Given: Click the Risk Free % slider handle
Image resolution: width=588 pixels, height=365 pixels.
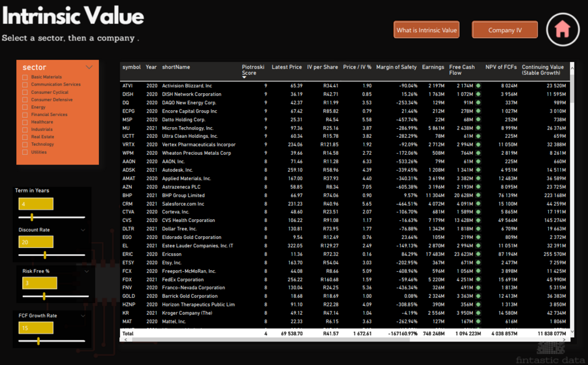Looking at the screenshot, I should click(x=44, y=296).
